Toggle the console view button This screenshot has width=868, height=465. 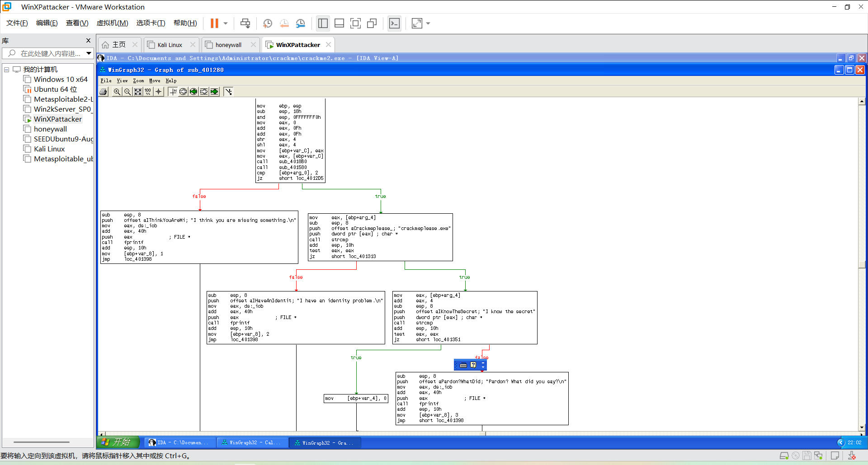tap(394, 23)
